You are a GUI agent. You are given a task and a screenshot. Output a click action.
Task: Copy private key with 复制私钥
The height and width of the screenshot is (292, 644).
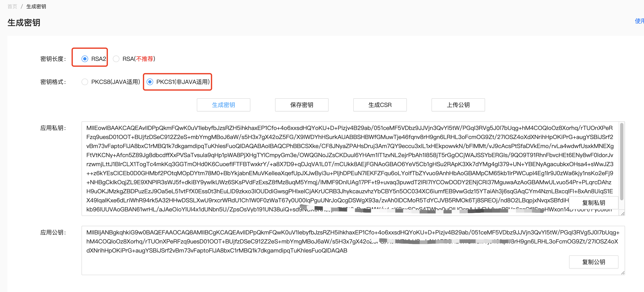(593, 203)
